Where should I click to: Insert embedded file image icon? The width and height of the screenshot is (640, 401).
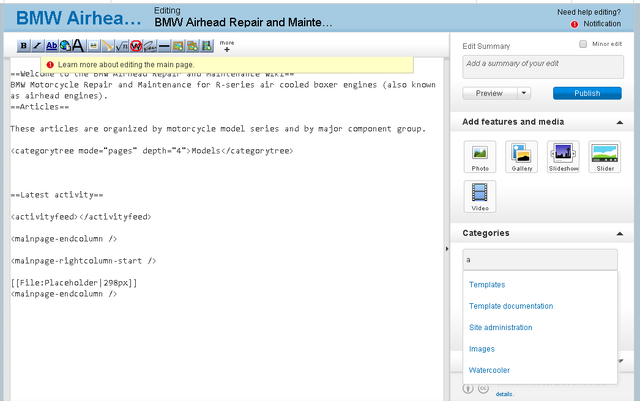(93, 46)
